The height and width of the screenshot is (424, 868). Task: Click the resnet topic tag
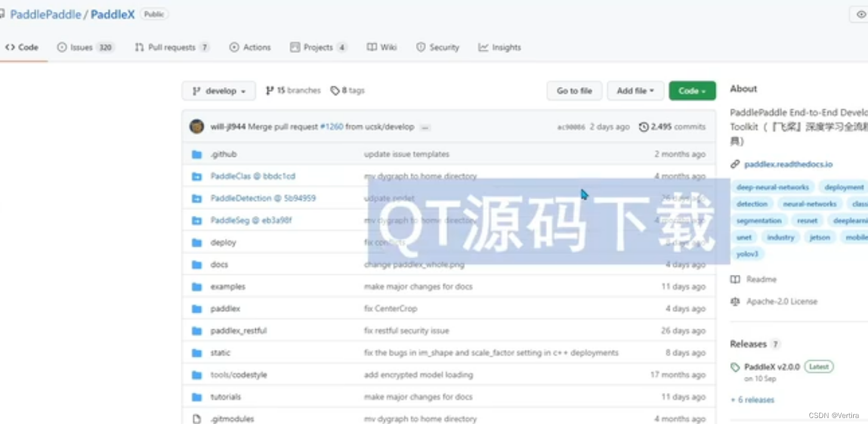click(807, 221)
